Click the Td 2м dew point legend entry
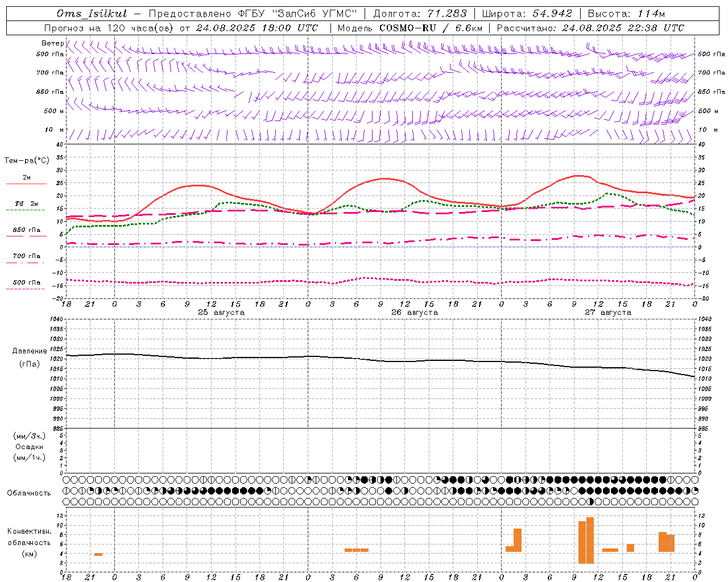The height and width of the screenshot is (582, 728). 27,203
